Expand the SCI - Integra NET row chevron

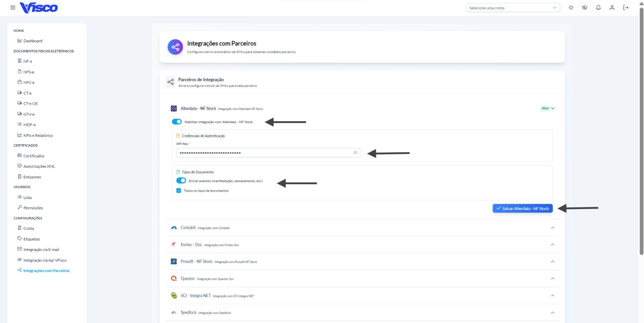tap(553, 296)
